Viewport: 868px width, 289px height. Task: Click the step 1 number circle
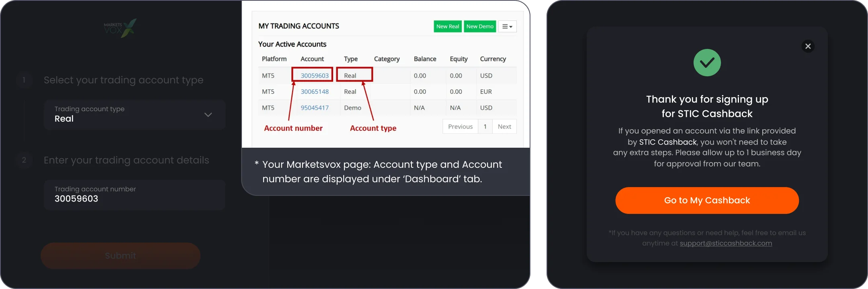pyautogui.click(x=24, y=80)
